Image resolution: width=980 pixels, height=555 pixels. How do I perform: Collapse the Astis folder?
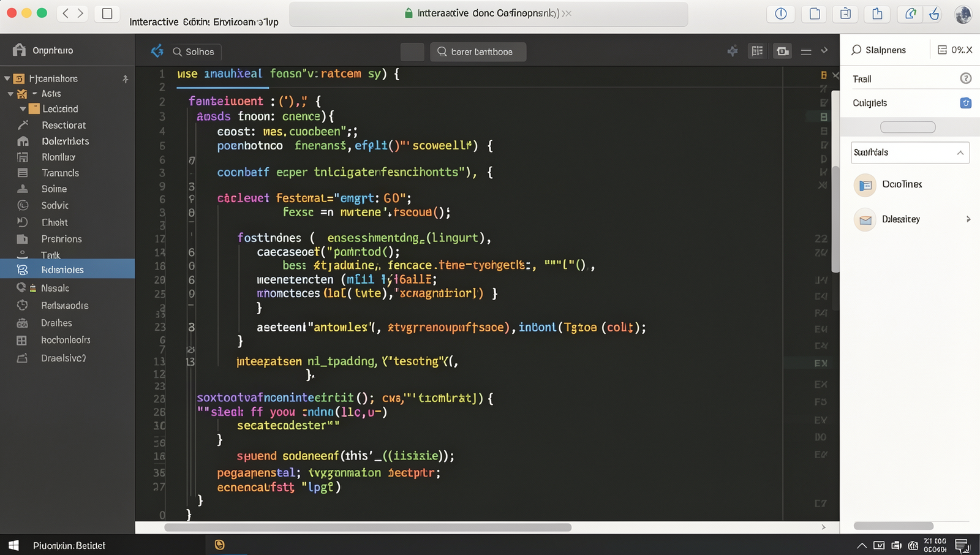pyautogui.click(x=10, y=94)
